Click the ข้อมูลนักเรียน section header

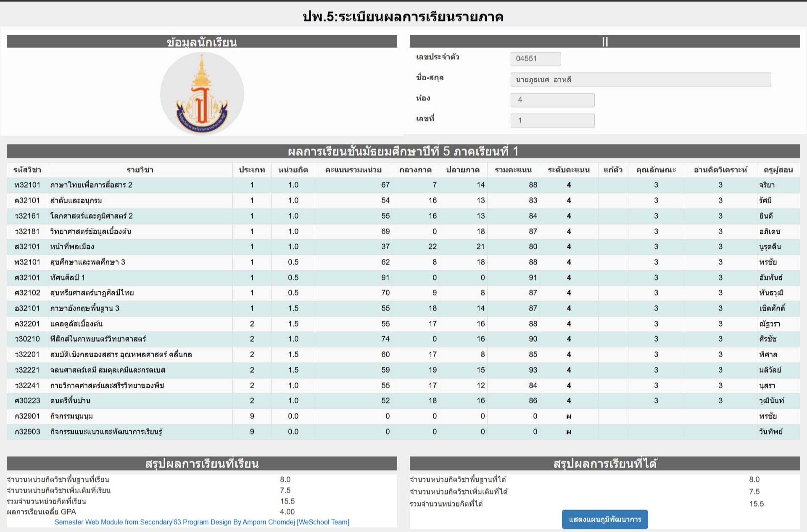pos(202,42)
